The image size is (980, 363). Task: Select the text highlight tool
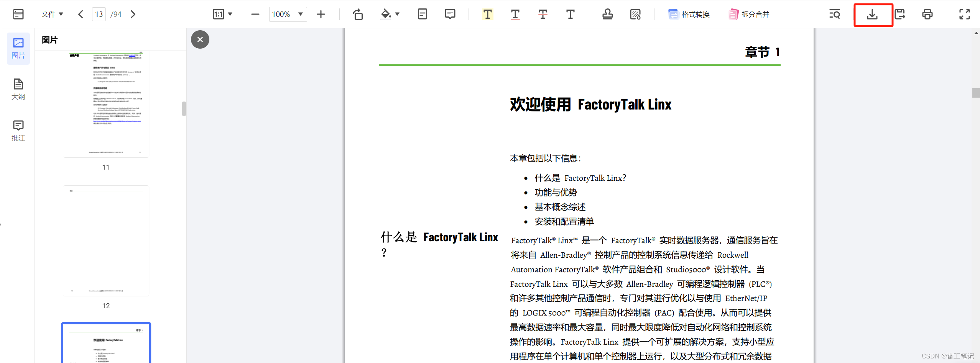pyautogui.click(x=487, y=14)
